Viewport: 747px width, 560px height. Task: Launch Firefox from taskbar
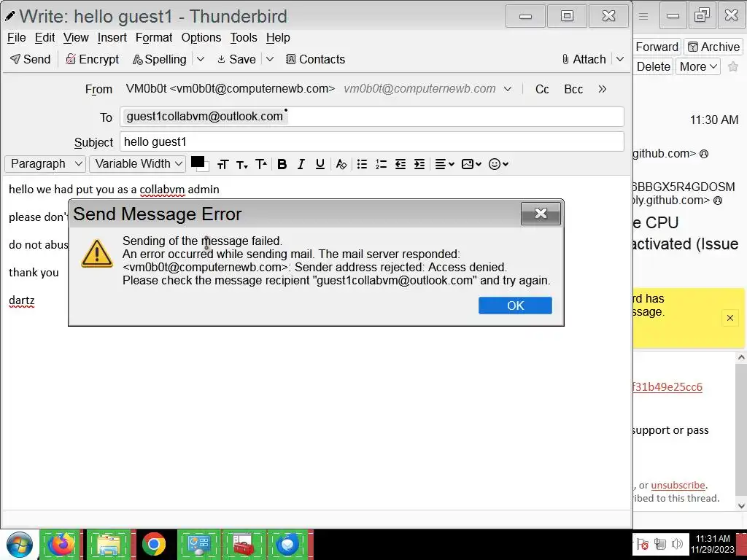[61, 544]
